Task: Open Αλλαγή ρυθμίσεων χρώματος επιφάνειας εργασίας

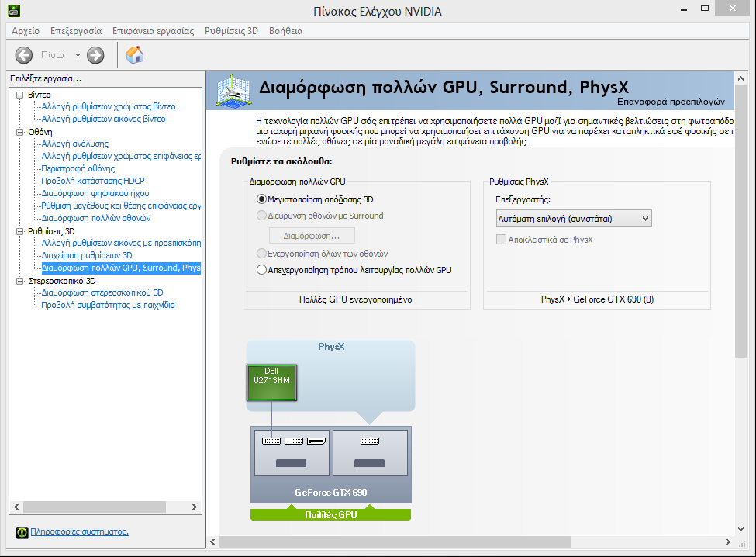Action: point(121,156)
